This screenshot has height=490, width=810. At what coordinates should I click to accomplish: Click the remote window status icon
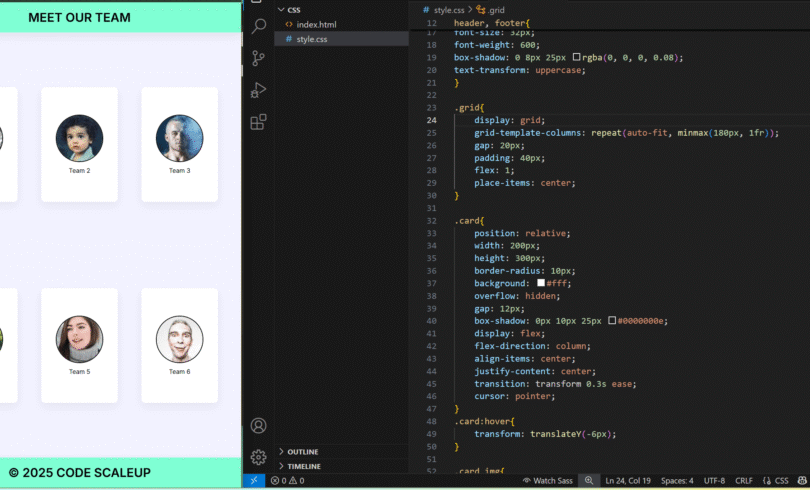click(x=254, y=481)
